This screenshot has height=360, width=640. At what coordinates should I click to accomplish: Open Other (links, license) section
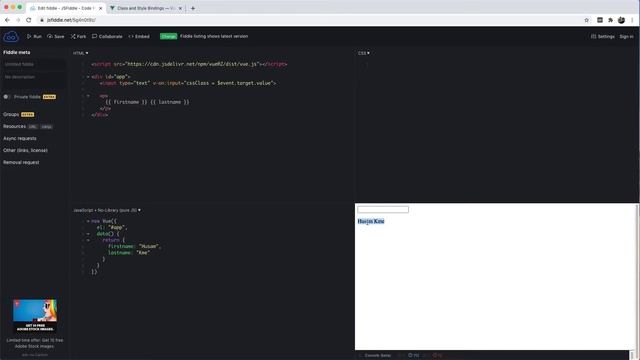[x=25, y=150]
